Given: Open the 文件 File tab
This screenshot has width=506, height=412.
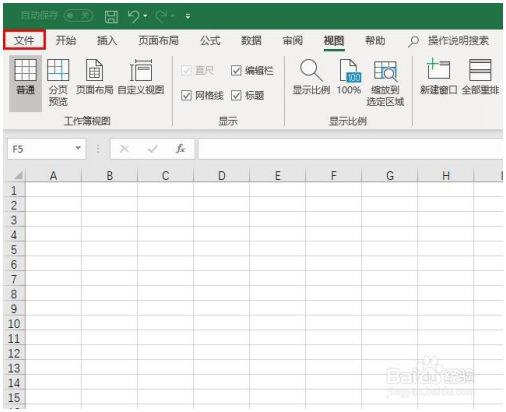Looking at the screenshot, I should (24, 40).
